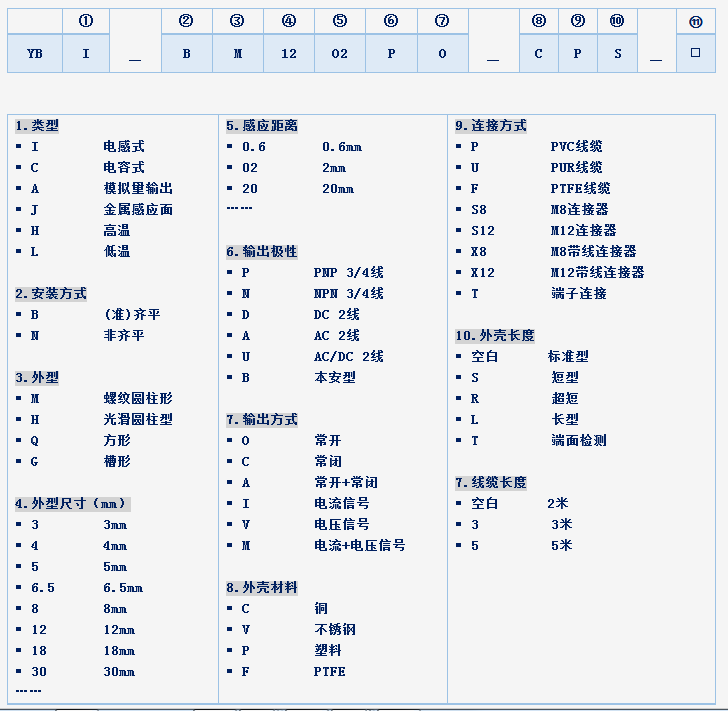
Task: Select the "PNP 3/4线" output polarity
Action: coord(348,273)
